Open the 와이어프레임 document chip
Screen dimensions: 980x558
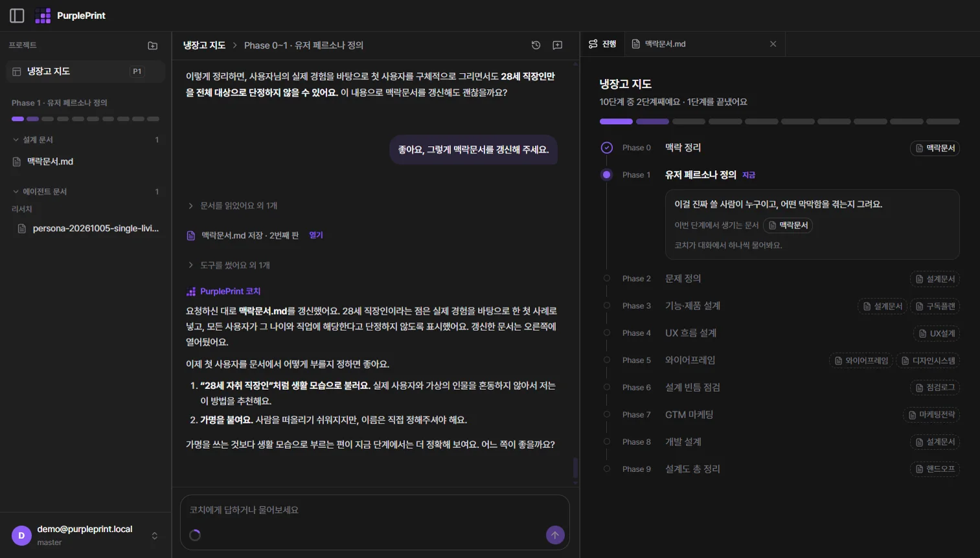point(861,361)
